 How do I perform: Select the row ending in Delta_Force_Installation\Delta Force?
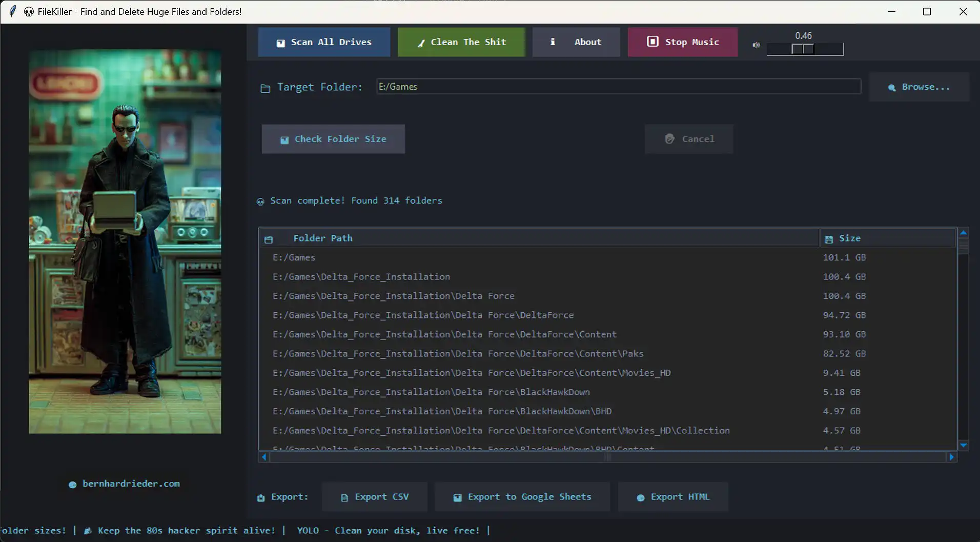(x=607, y=296)
